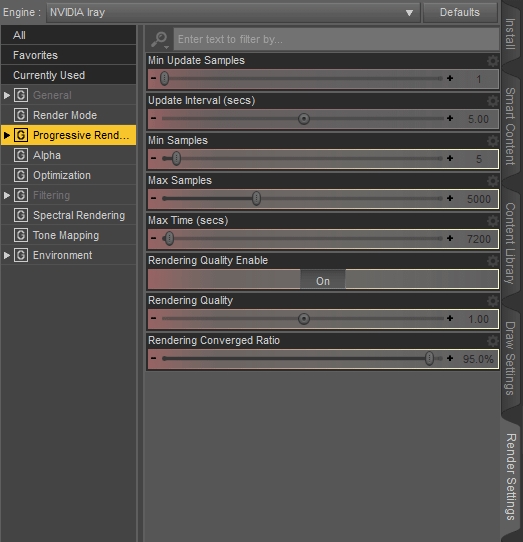Increase Min Update Samples with plus

click(450, 78)
